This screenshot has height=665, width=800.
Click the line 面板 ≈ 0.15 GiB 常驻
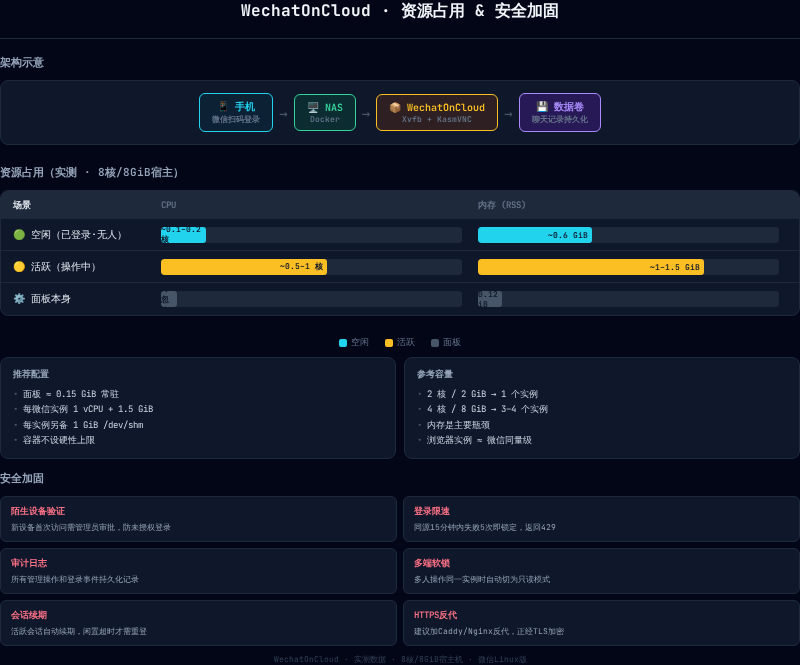(x=71, y=394)
